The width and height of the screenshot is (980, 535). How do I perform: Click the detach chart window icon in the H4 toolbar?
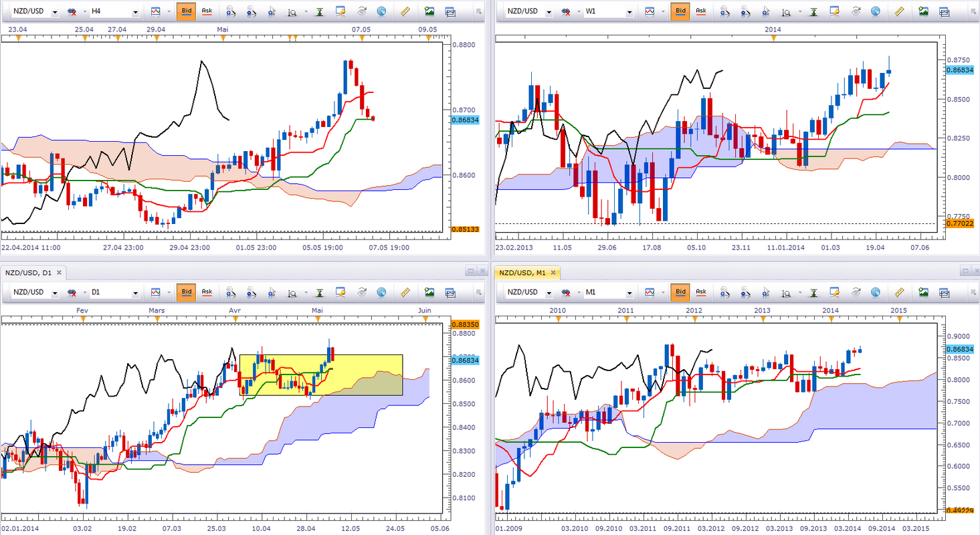pyautogui.click(x=450, y=11)
